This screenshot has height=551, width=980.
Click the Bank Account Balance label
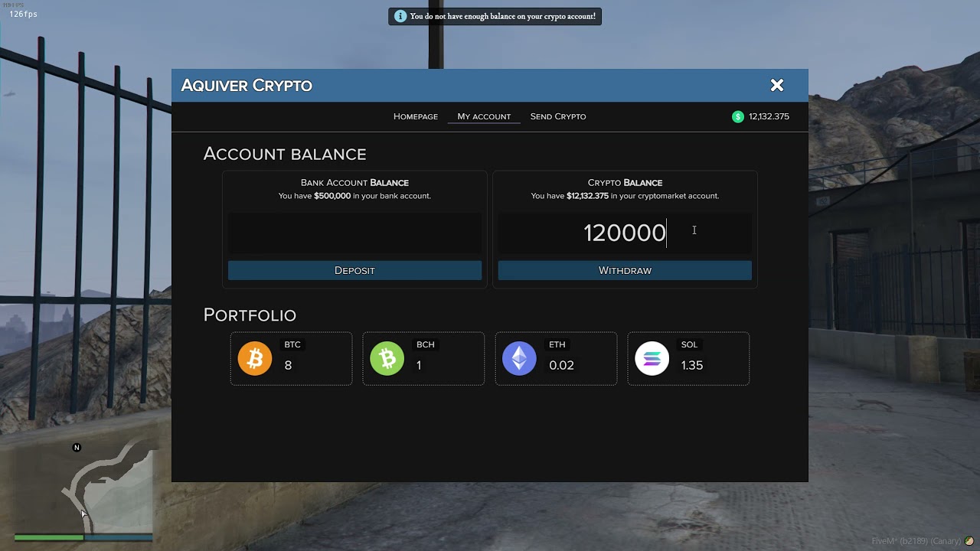tap(354, 183)
